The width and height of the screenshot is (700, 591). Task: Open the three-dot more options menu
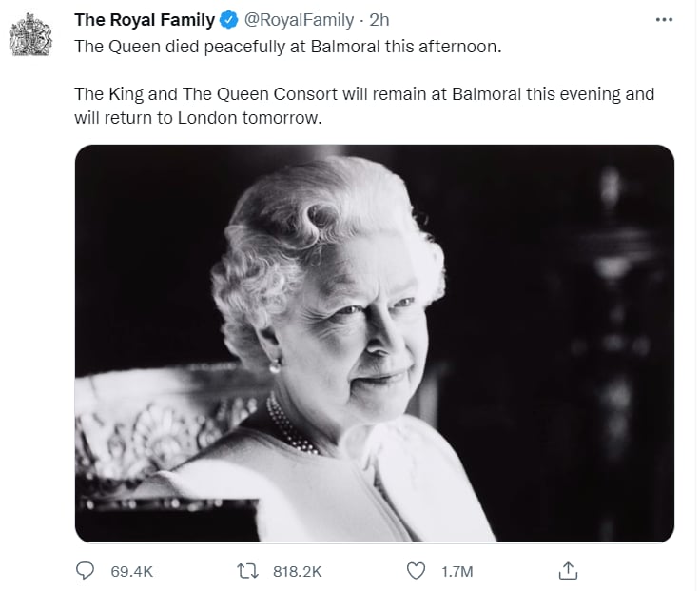[x=664, y=20]
